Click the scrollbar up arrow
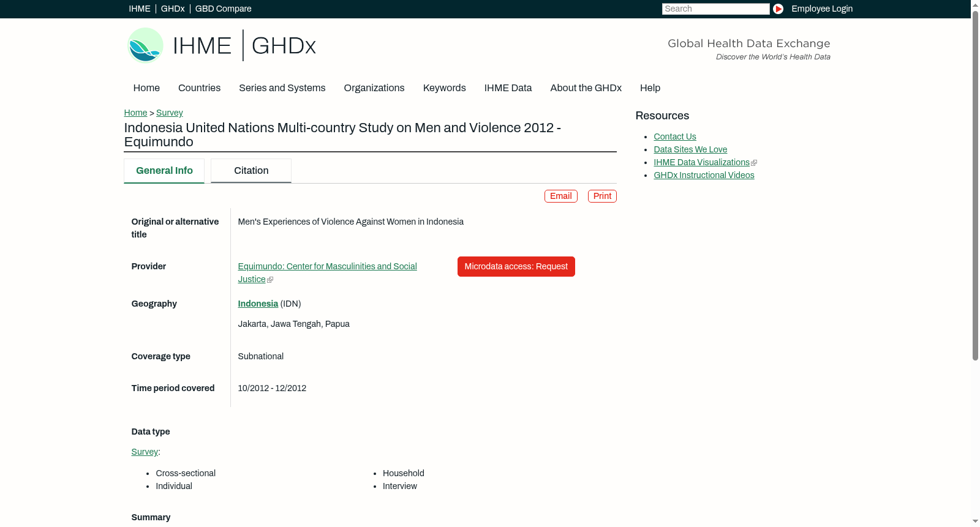980x527 pixels. click(x=975, y=4)
